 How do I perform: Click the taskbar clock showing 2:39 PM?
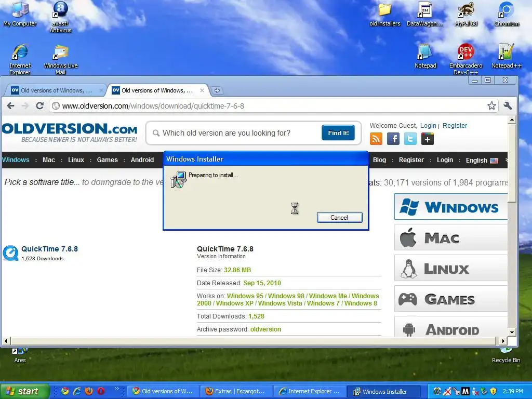pos(513,391)
